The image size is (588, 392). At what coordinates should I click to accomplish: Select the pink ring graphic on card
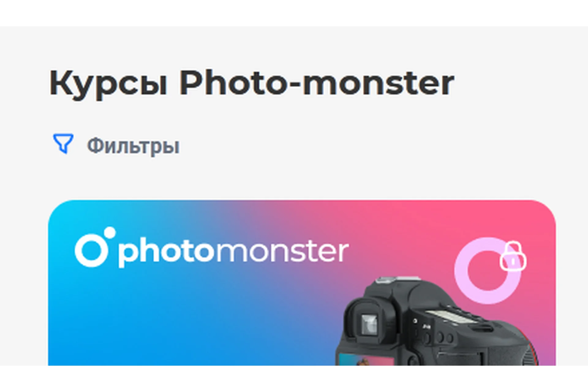click(488, 271)
